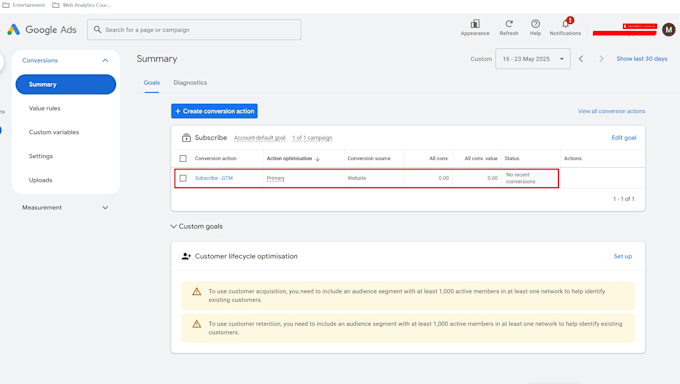Click the Status column header

point(512,159)
